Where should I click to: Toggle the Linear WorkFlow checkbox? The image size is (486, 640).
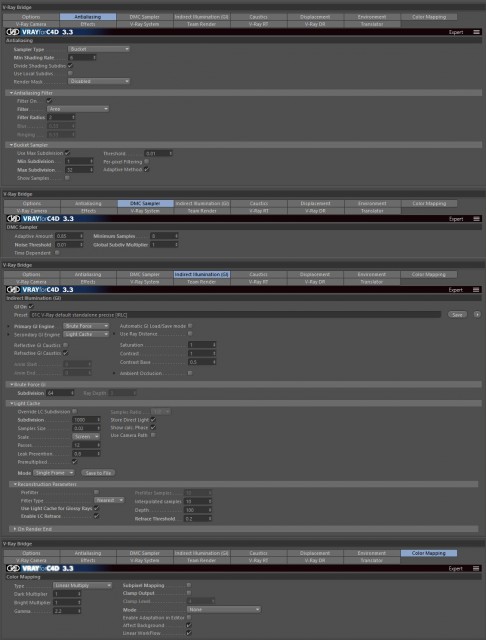[x=189, y=633]
